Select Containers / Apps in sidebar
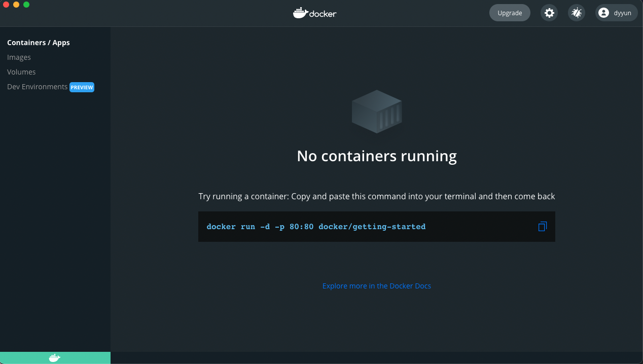 pyautogui.click(x=39, y=43)
